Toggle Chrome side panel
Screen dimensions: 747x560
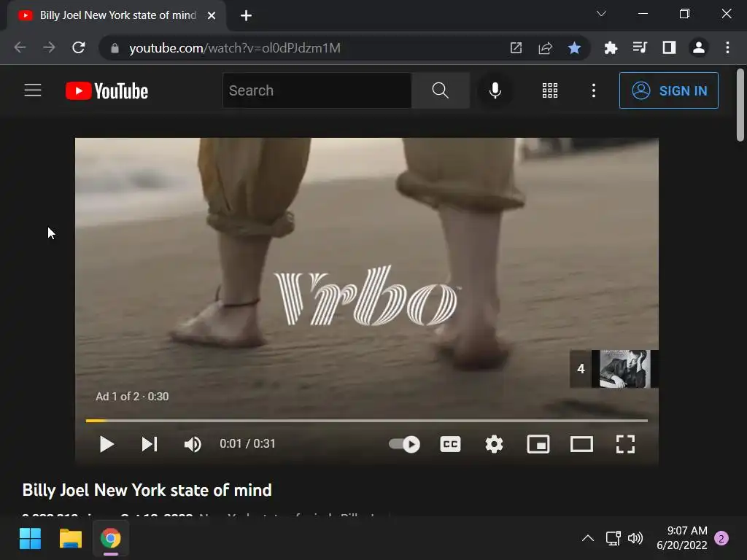pos(670,47)
